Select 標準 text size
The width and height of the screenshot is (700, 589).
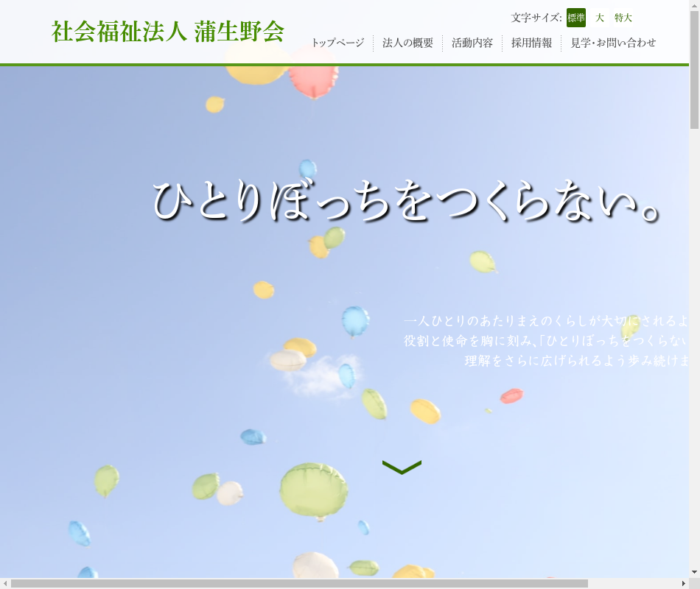(575, 18)
